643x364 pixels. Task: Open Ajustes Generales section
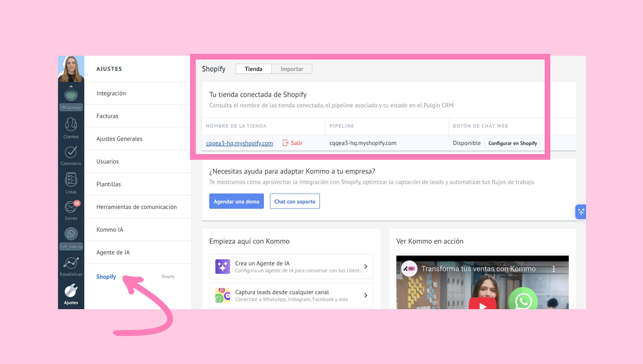[x=138, y=139]
